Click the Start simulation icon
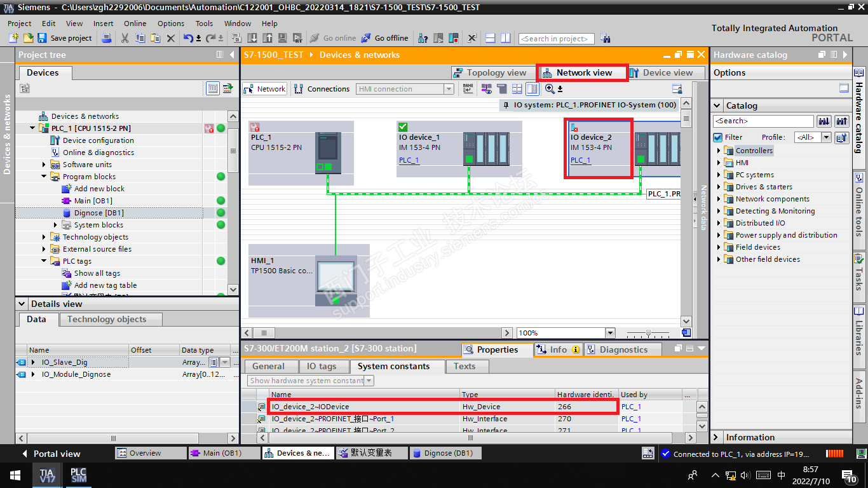Image resolution: width=868 pixels, height=488 pixels. (281, 38)
